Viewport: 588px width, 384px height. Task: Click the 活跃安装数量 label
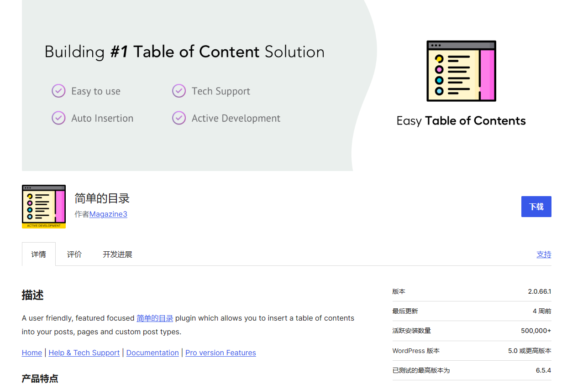[411, 331]
